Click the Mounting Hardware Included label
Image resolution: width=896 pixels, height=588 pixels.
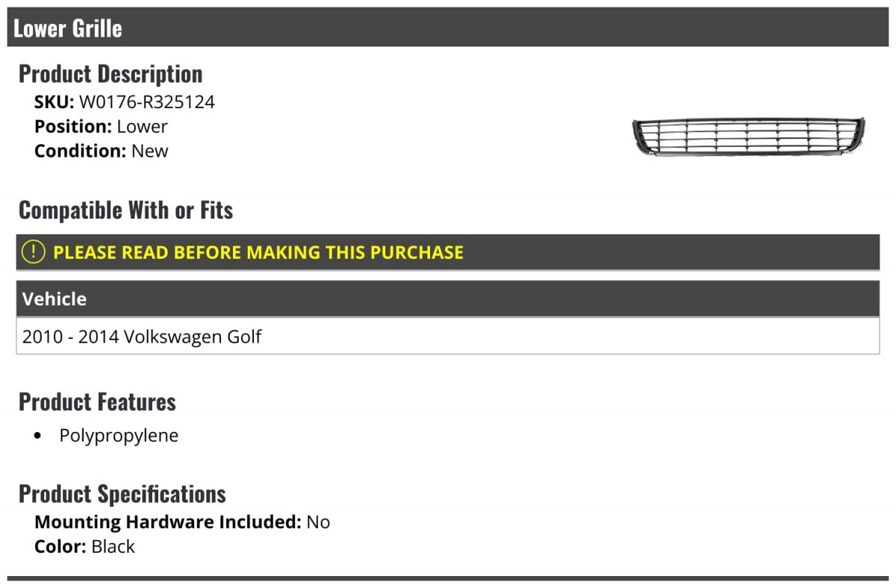pyautogui.click(x=168, y=522)
